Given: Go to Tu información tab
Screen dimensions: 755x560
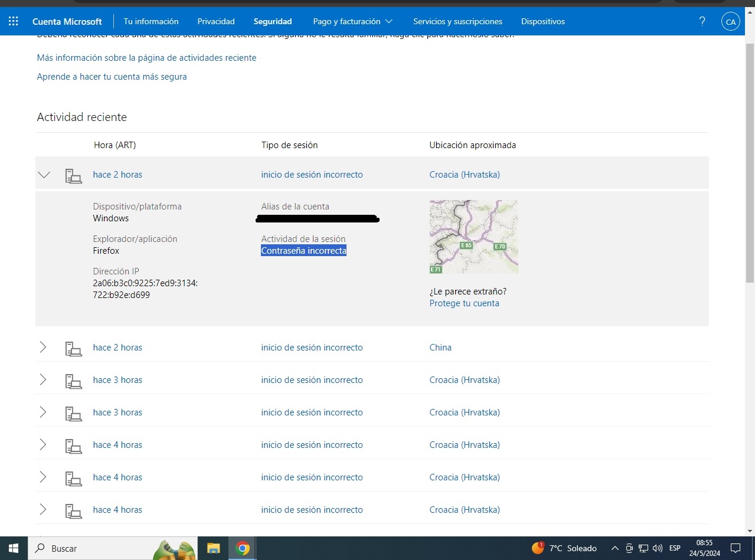Looking at the screenshot, I should tap(151, 21).
